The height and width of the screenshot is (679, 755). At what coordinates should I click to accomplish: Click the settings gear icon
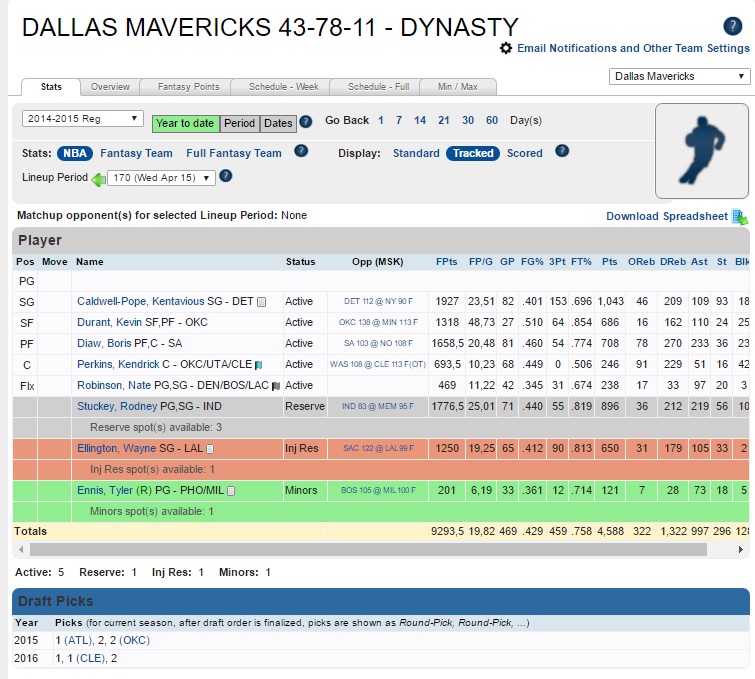(506, 48)
